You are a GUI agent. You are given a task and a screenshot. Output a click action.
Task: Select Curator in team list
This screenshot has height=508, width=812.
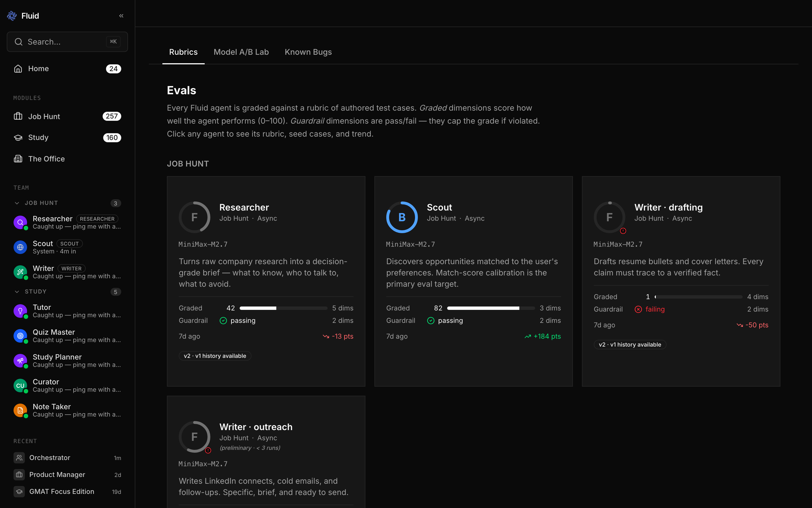point(67,385)
